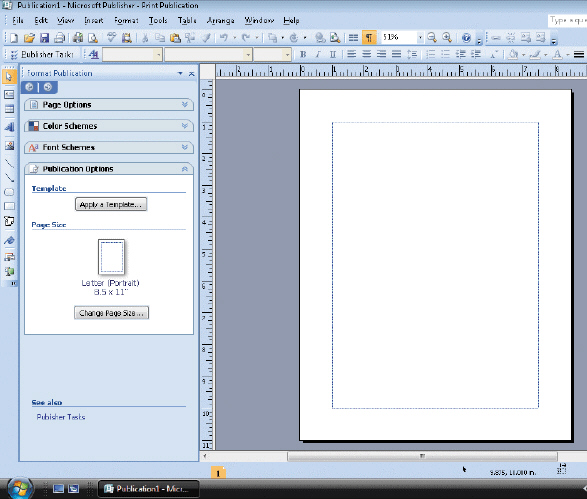Select the Line drawing tool
The width and height of the screenshot is (587, 499).
tap(9, 163)
